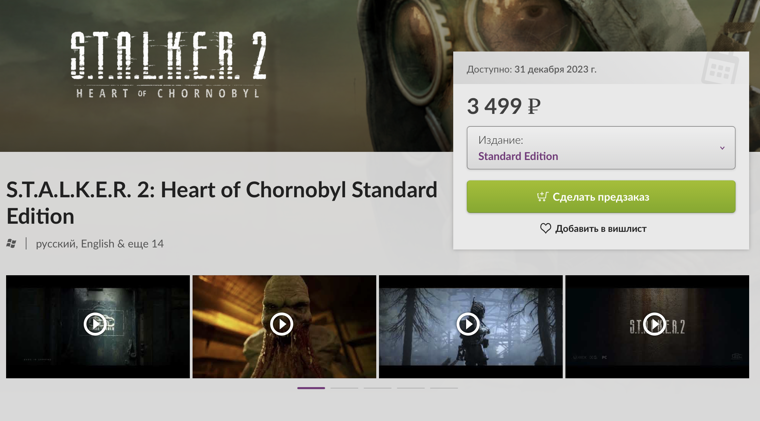Click the cart icon on the preorder button

(x=542, y=197)
